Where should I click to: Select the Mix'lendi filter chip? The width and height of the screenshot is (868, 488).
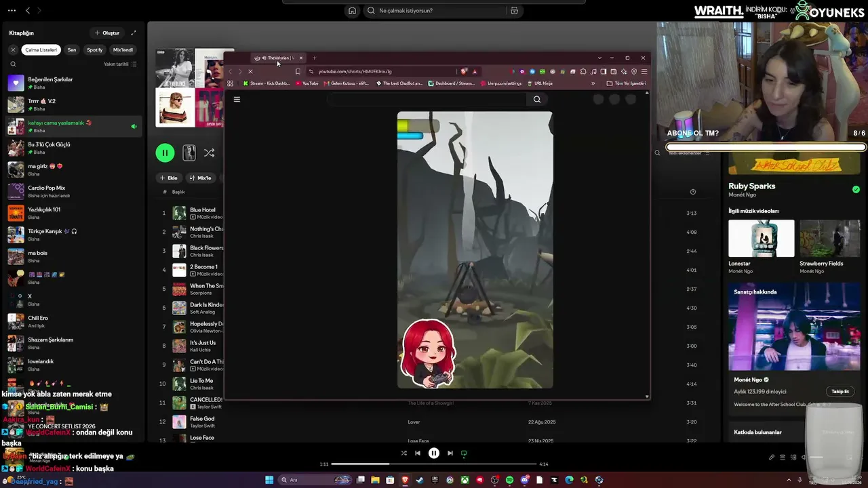(x=123, y=49)
